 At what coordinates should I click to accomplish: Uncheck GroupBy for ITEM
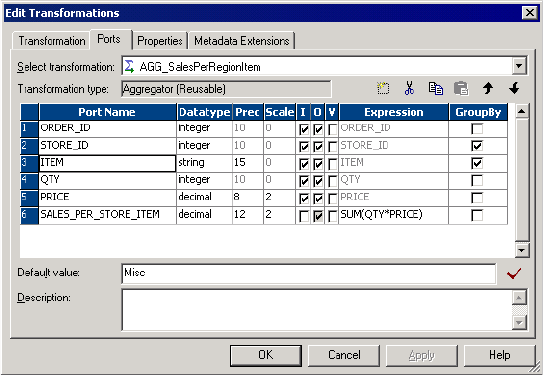coord(477,163)
